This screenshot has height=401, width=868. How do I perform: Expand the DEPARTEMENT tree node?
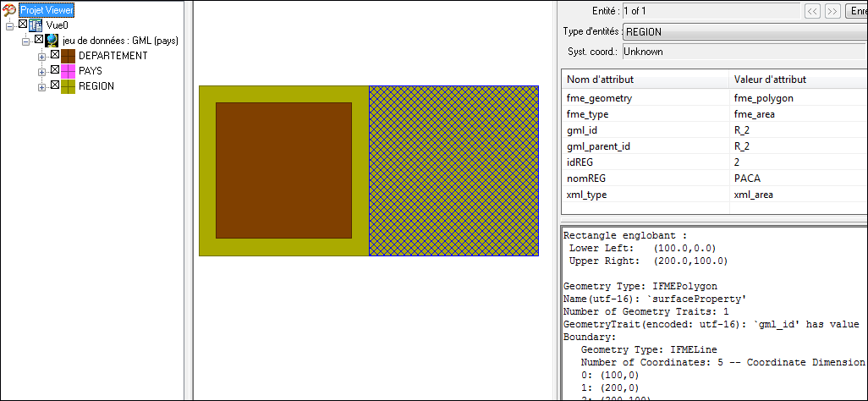pyautogui.click(x=41, y=56)
